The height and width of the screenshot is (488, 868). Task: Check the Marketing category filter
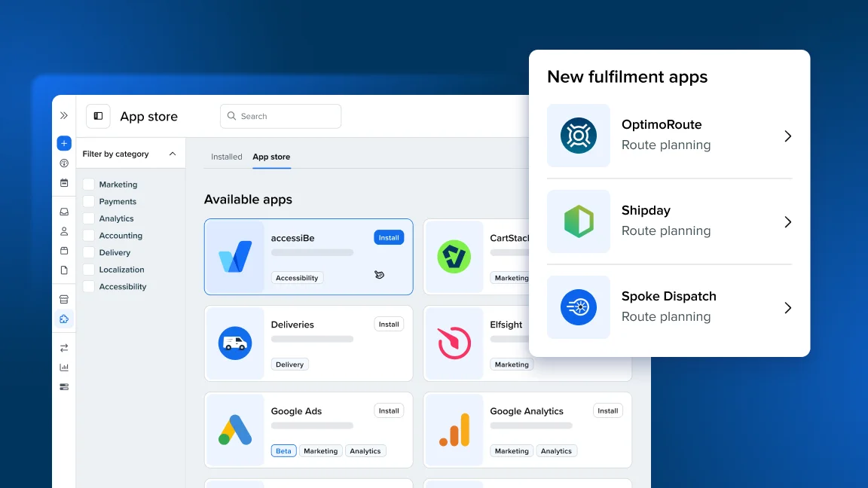(89, 185)
